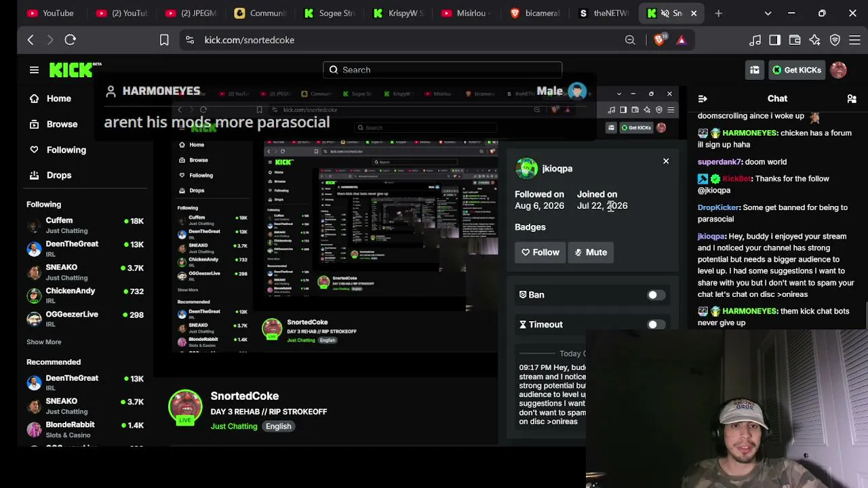The height and width of the screenshot is (488, 868).
Task: Open the tab search dropdown arrow
Action: pos(768,13)
